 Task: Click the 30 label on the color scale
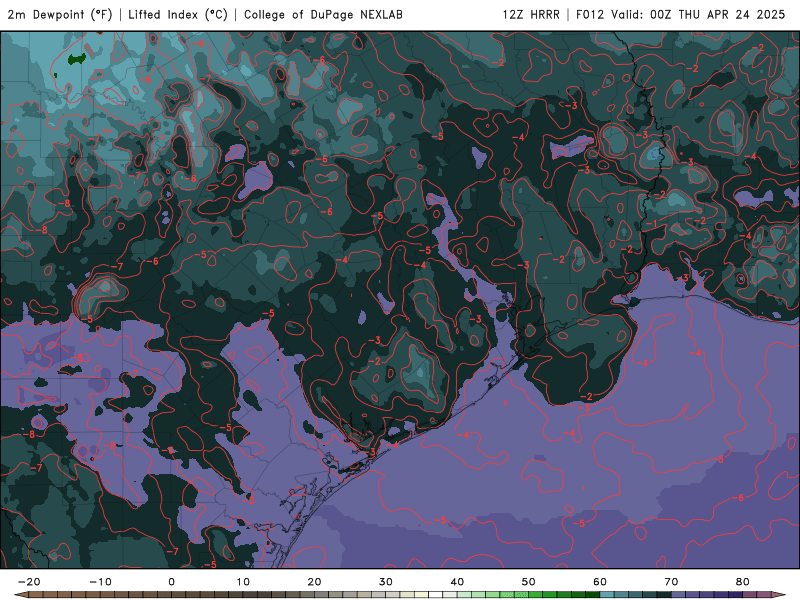tap(386, 582)
